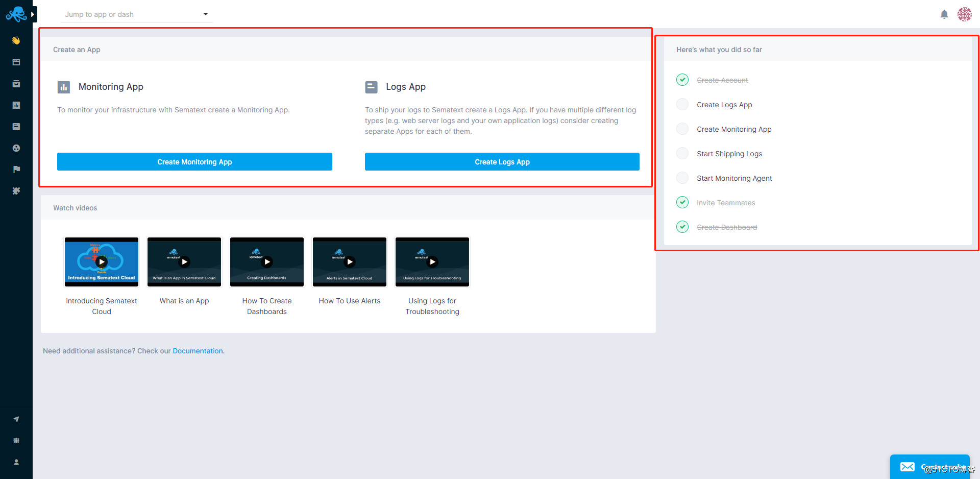
Task: Open the Jump to app or dash dropdown arrow
Action: [206, 14]
